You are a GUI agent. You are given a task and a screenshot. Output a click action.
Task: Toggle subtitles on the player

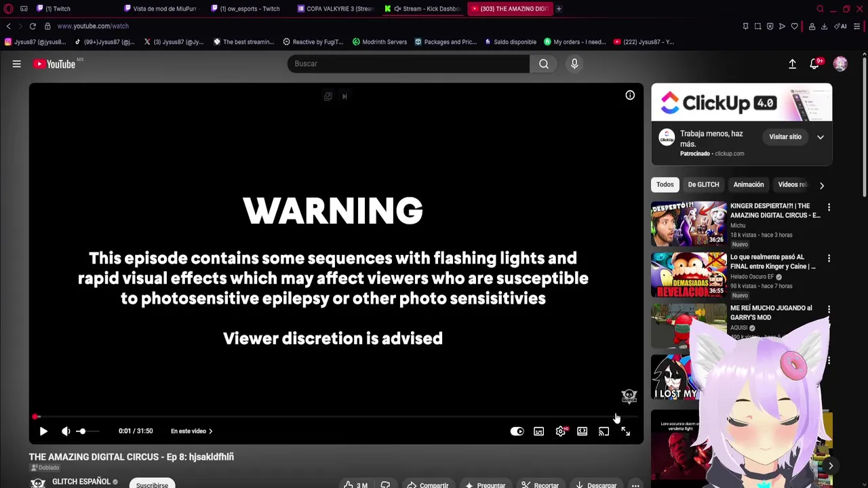point(538,431)
